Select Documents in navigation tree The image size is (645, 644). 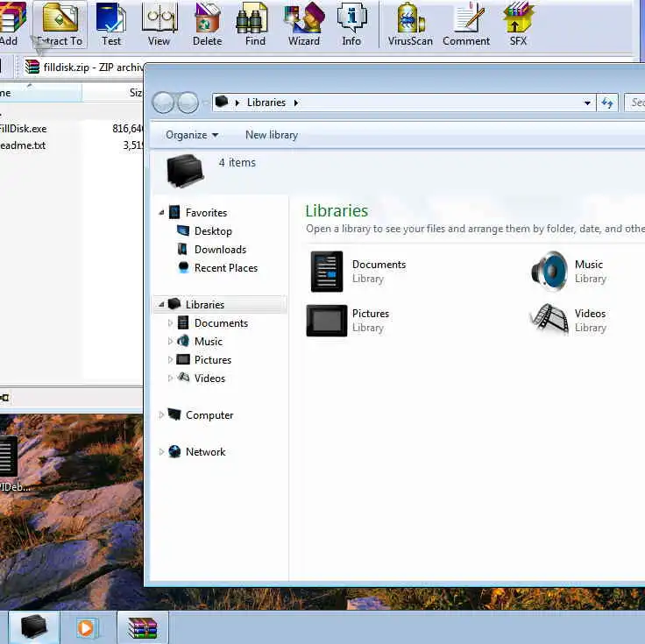point(221,323)
